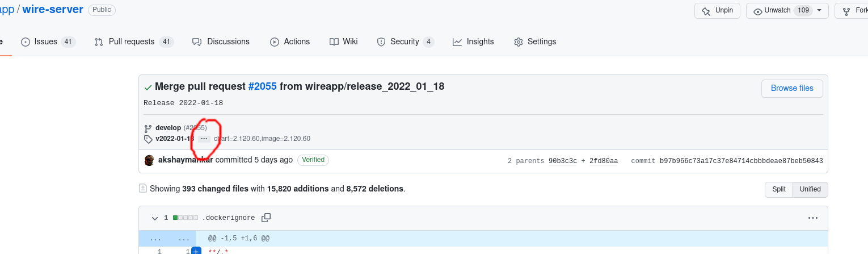Viewport: 868px width, 254px height.
Task: Click the Actions play icon
Action: 275,41
